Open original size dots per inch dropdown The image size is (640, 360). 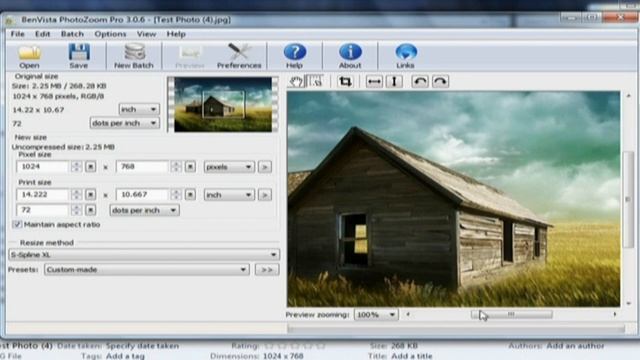click(124, 123)
